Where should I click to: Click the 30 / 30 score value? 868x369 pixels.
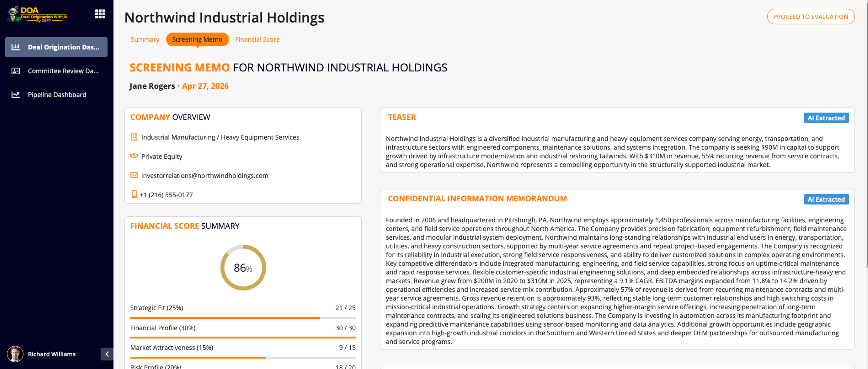(345, 328)
